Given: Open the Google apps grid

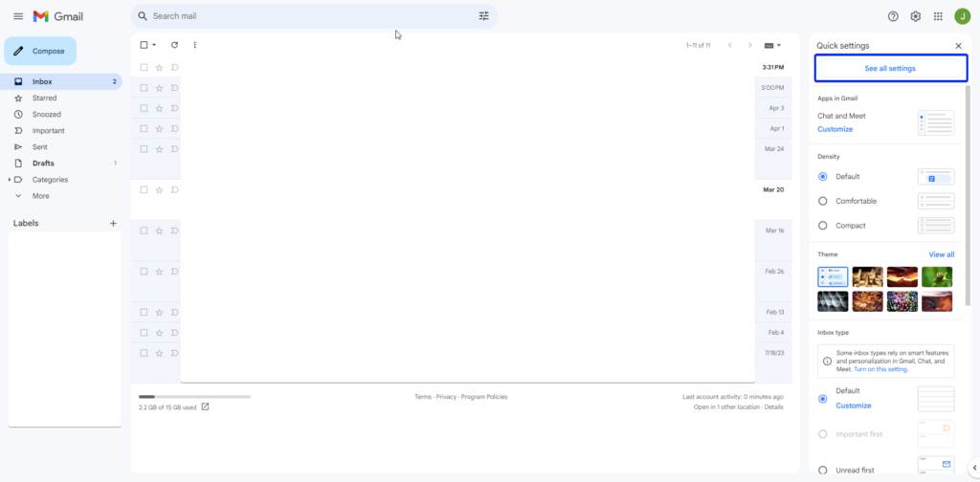Looking at the screenshot, I should coord(938,16).
